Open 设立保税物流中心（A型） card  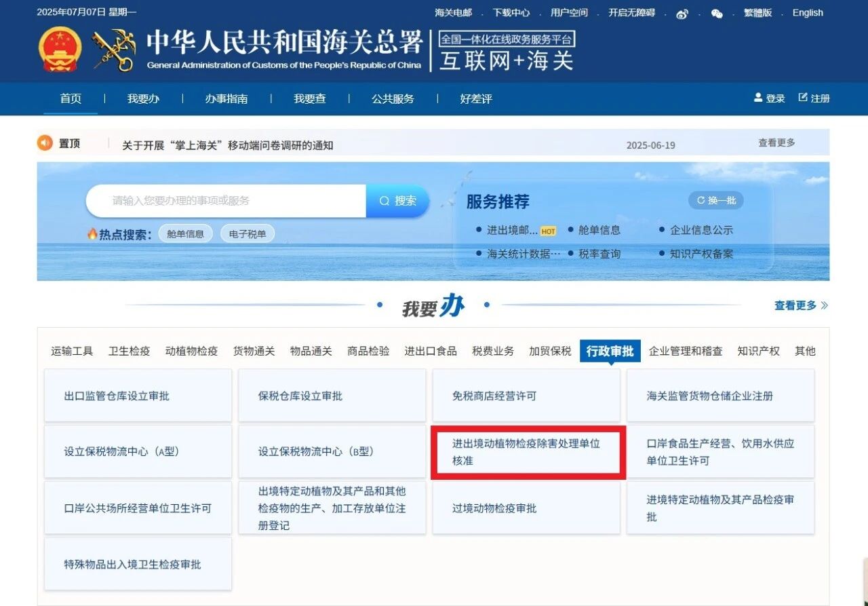[x=138, y=452]
